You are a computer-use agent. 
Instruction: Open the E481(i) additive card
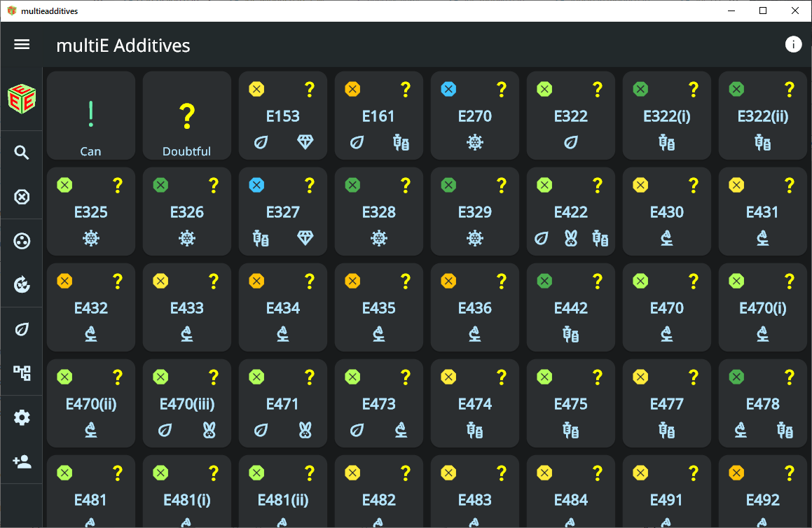[x=187, y=492]
